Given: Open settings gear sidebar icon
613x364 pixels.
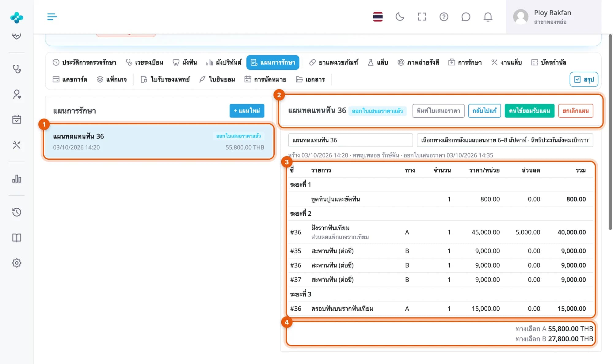Looking at the screenshot, I should (17, 263).
